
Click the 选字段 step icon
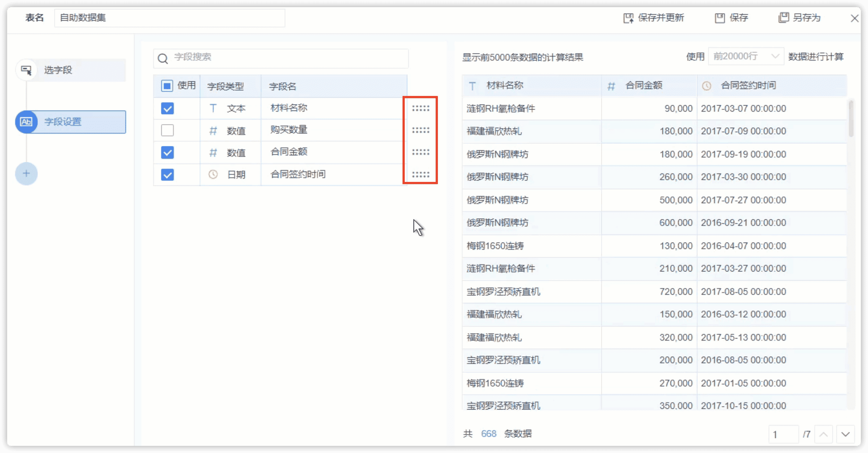pos(26,70)
